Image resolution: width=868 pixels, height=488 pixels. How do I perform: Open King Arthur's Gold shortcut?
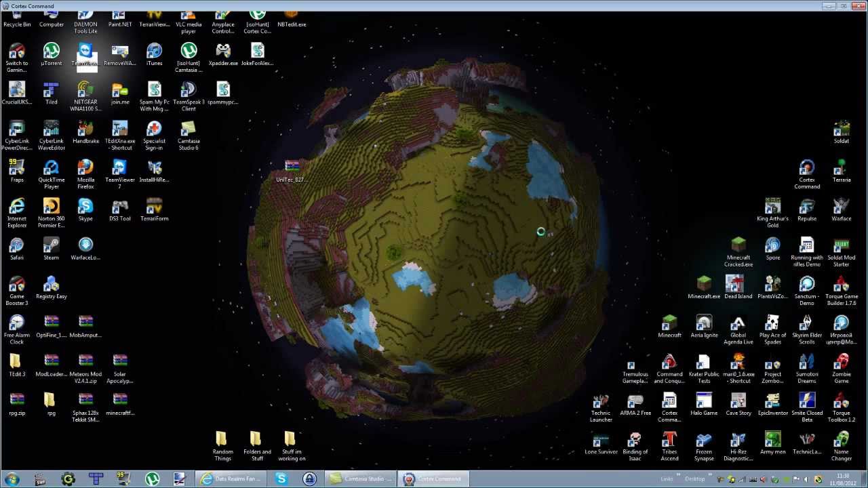point(773,213)
